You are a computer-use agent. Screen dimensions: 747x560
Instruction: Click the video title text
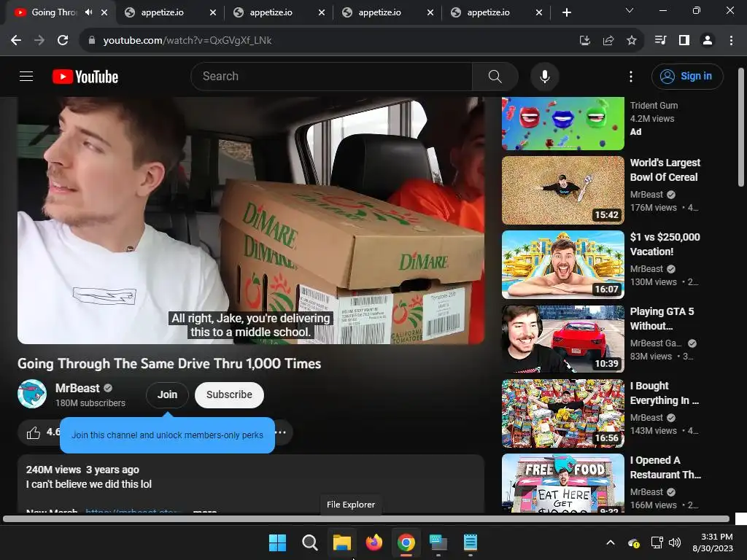tap(169, 364)
